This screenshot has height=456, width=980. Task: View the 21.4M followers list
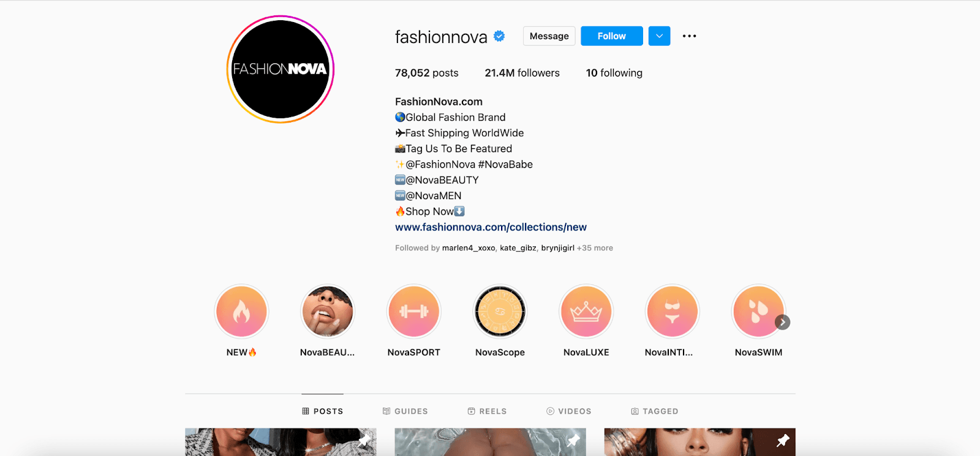point(522,73)
